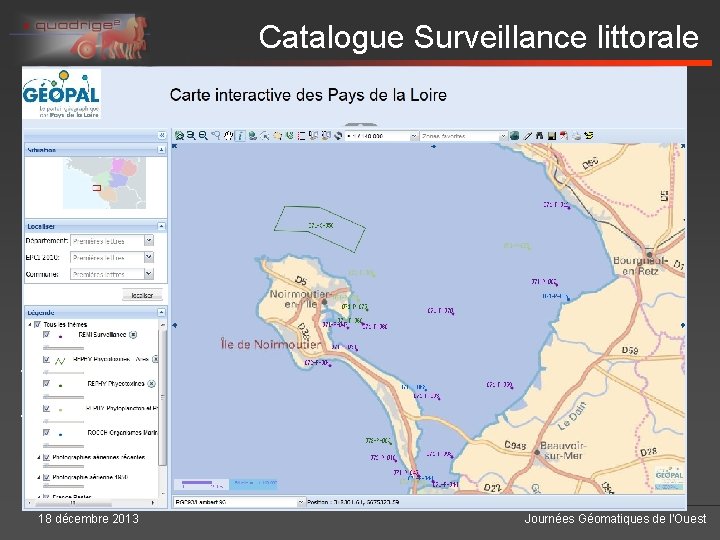
Task: Click the pencil draw tool in toolbar
Action: point(528,136)
